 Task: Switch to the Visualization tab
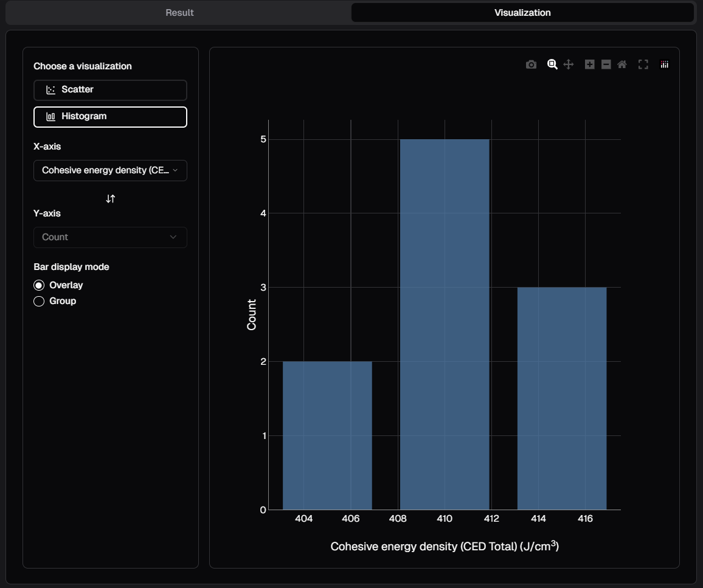tap(522, 13)
